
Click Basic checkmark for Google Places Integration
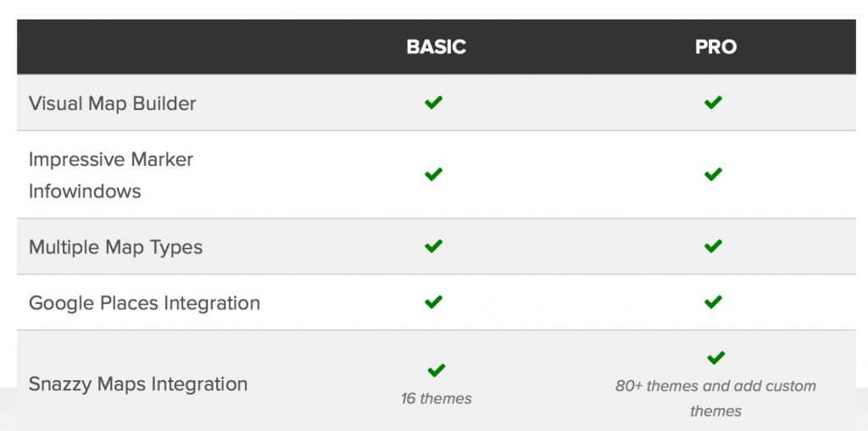tap(433, 302)
